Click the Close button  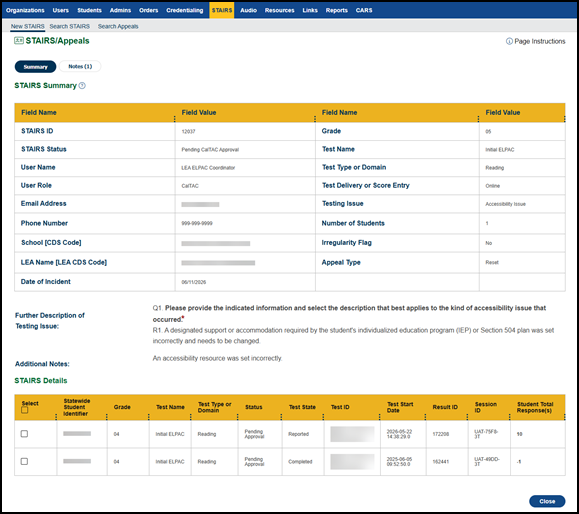[547, 501]
